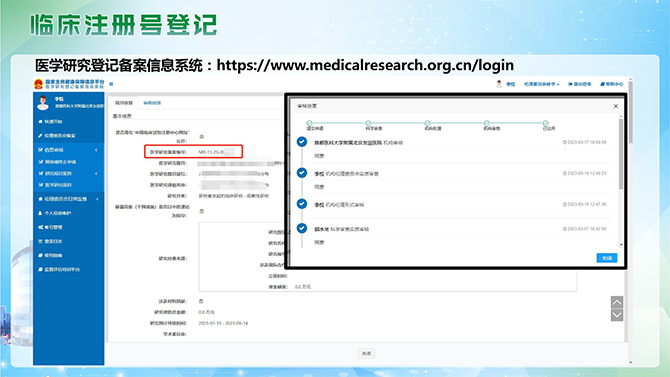Expand the 伦理委员会日常监督 sidebar chevron

(97, 199)
